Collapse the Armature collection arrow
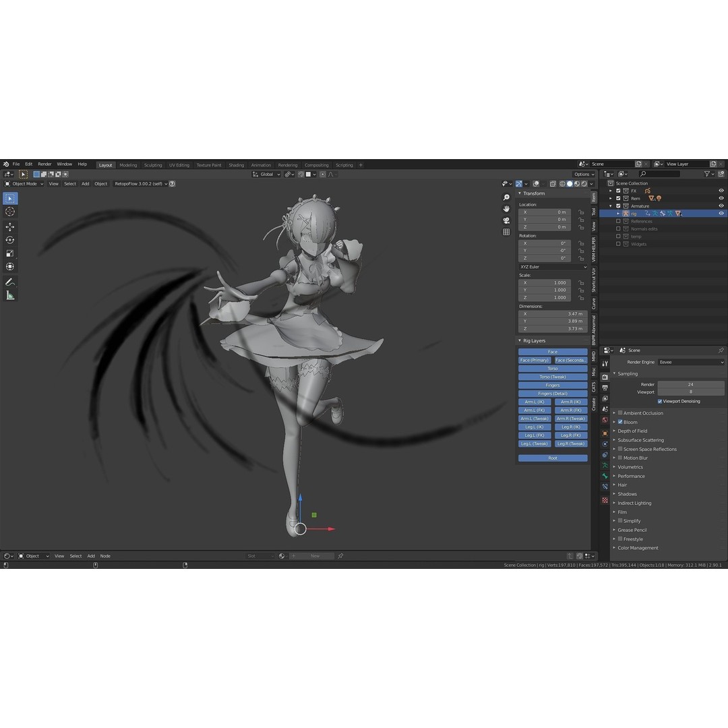The width and height of the screenshot is (728, 728). (611, 206)
